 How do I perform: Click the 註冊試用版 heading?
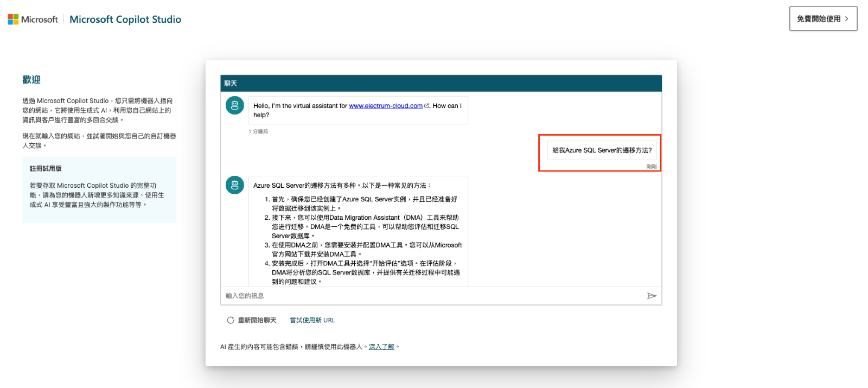[x=46, y=169]
